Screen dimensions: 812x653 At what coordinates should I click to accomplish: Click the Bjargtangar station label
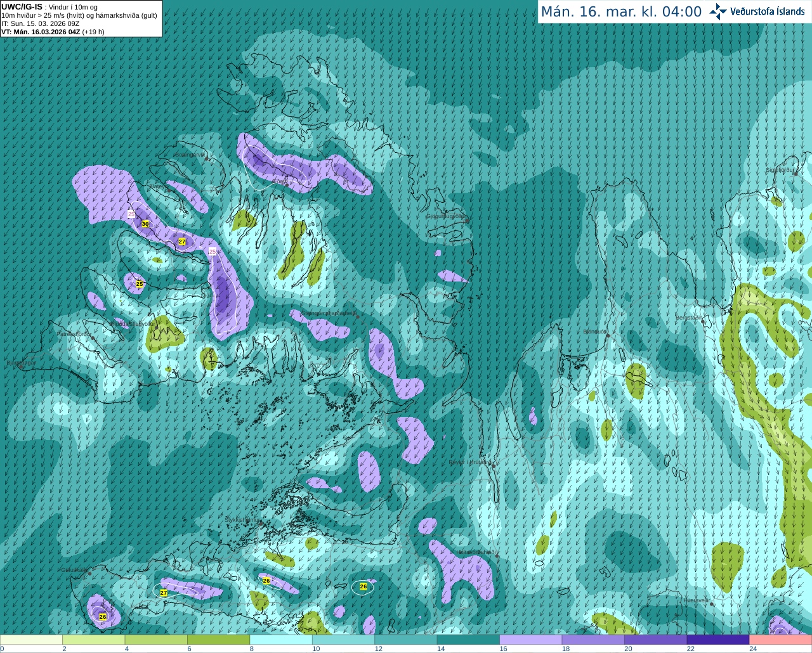click(x=21, y=363)
